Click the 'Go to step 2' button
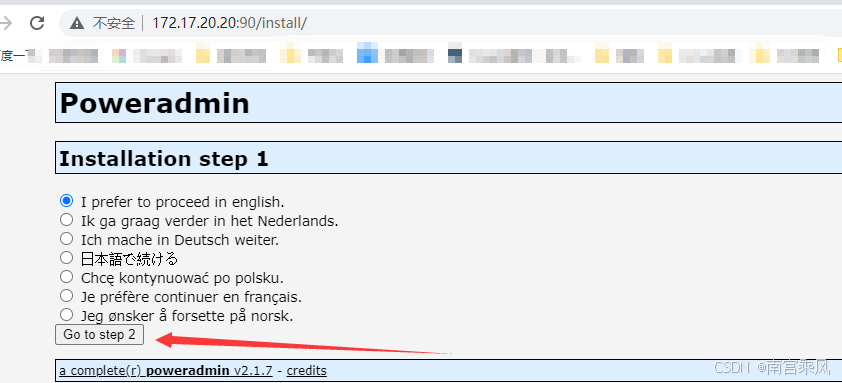 [x=99, y=335]
